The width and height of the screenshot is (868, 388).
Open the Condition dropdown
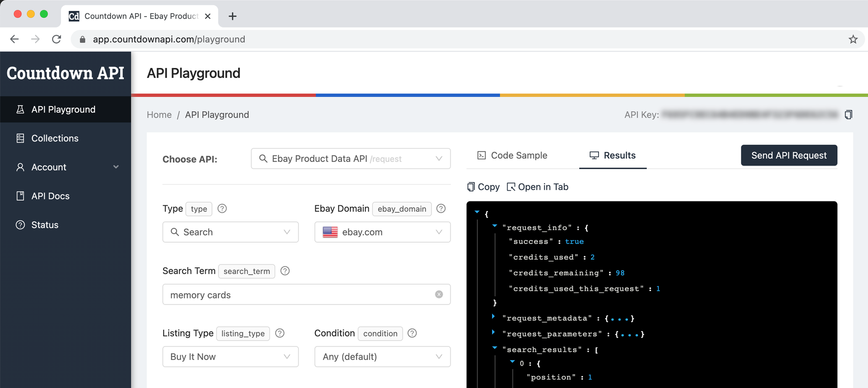click(x=382, y=356)
